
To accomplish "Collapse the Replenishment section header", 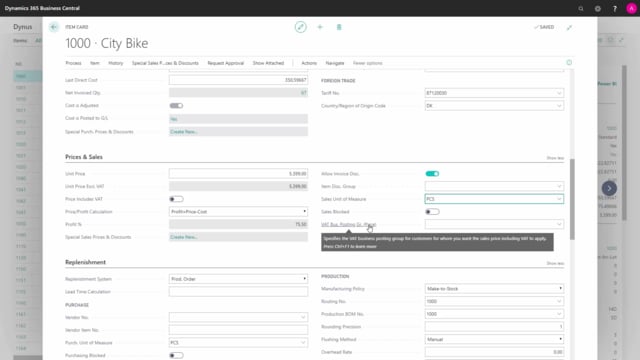I will click(x=85, y=262).
